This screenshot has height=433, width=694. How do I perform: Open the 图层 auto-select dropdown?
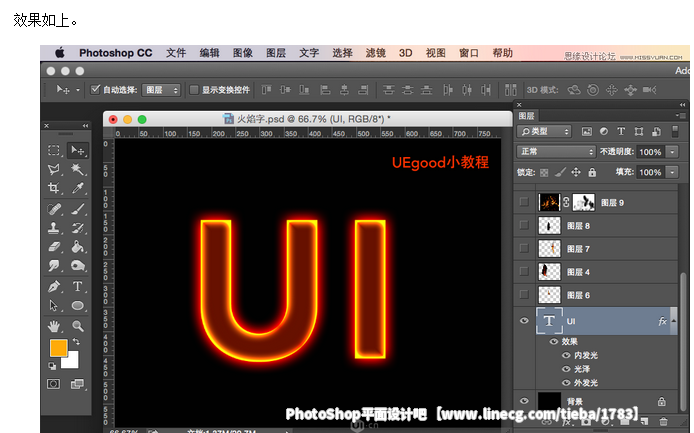tap(162, 90)
